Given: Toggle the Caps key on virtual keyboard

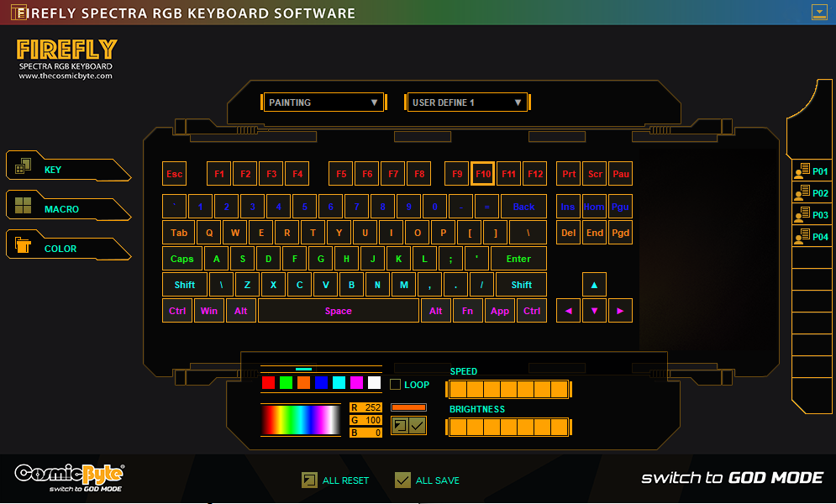Looking at the screenshot, I should (x=181, y=259).
